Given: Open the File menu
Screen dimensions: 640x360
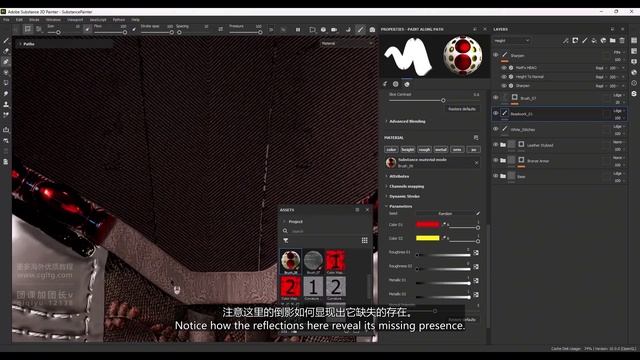Looking at the screenshot, I should pos(6,20).
